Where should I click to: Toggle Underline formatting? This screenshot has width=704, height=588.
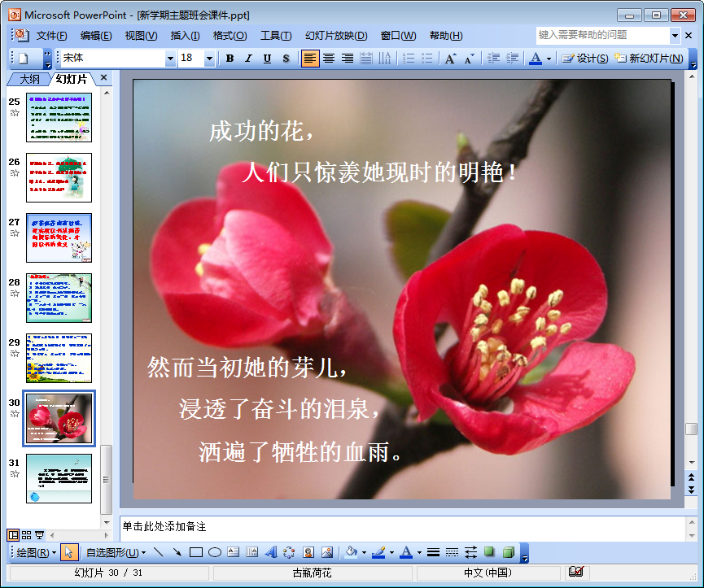coord(267,59)
